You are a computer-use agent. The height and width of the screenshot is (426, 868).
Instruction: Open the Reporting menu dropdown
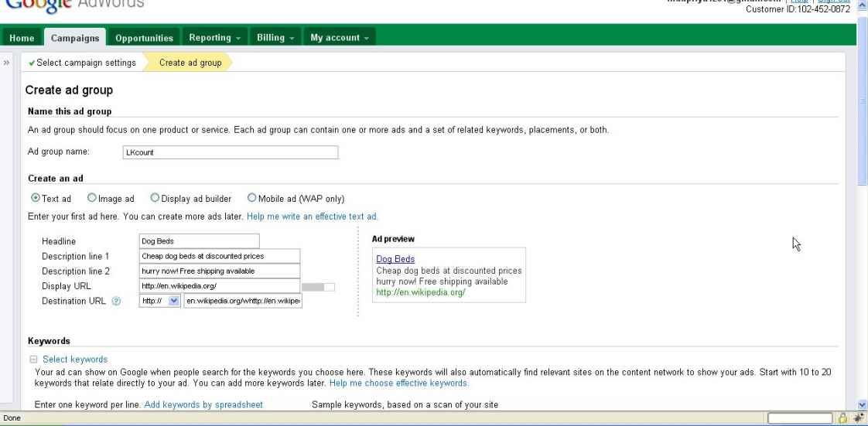point(214,38)
